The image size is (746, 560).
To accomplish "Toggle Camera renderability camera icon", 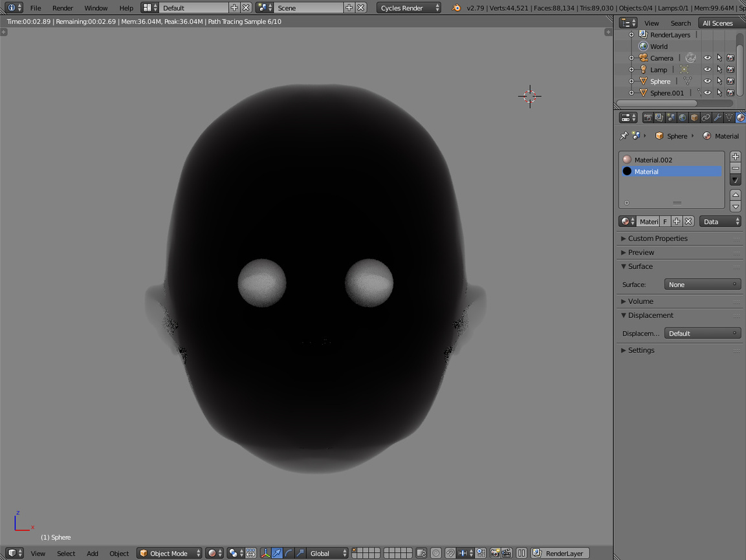I will point(730,58).
